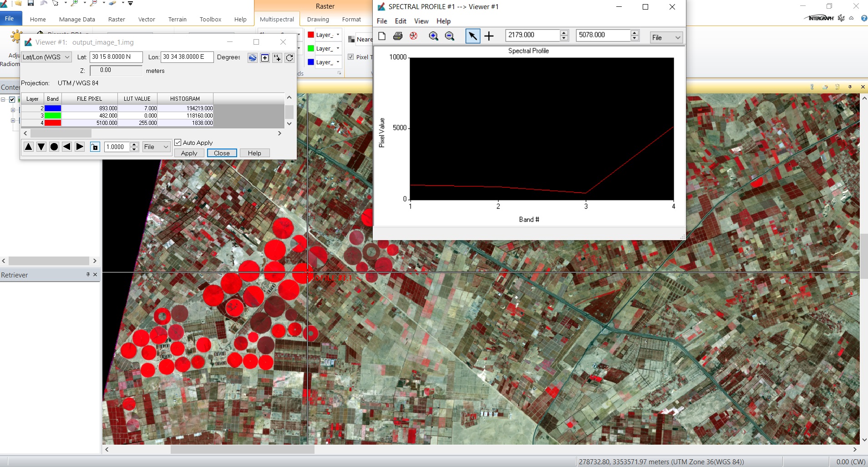Screen dimensions: 868x467
Task: Open the File dropdown in the Spectral Profile toolbar
Action: click(666, 37)
